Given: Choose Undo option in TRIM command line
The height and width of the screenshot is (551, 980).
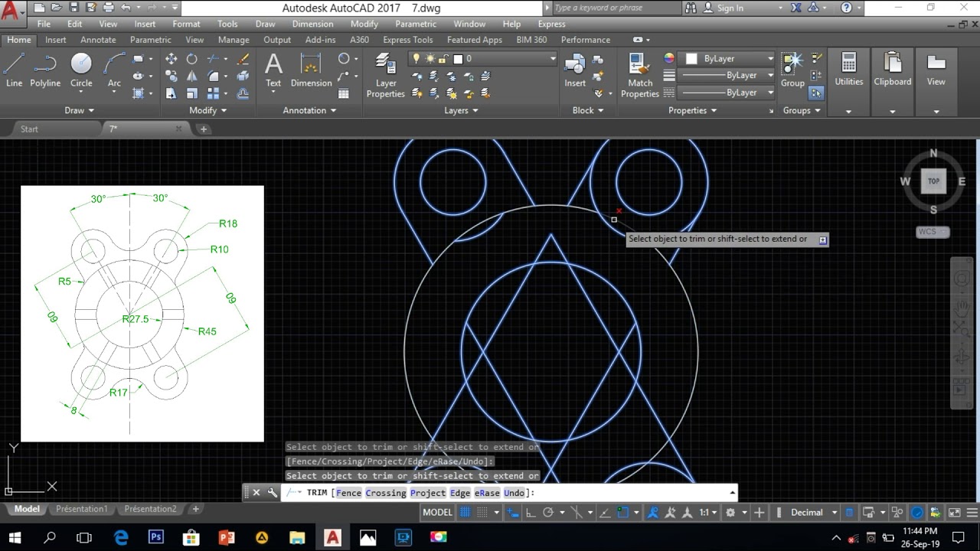Looking at the screenshot, I should coord(514,493).
